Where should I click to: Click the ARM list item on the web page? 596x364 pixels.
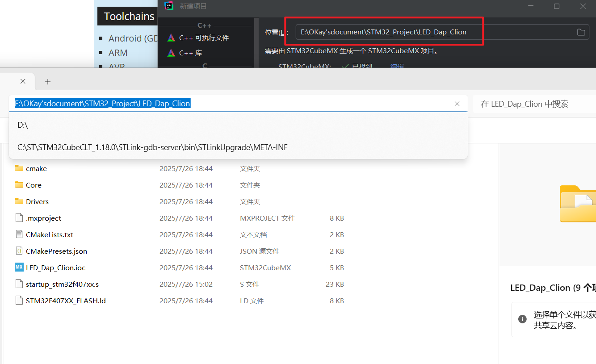(x=118, y=53)
